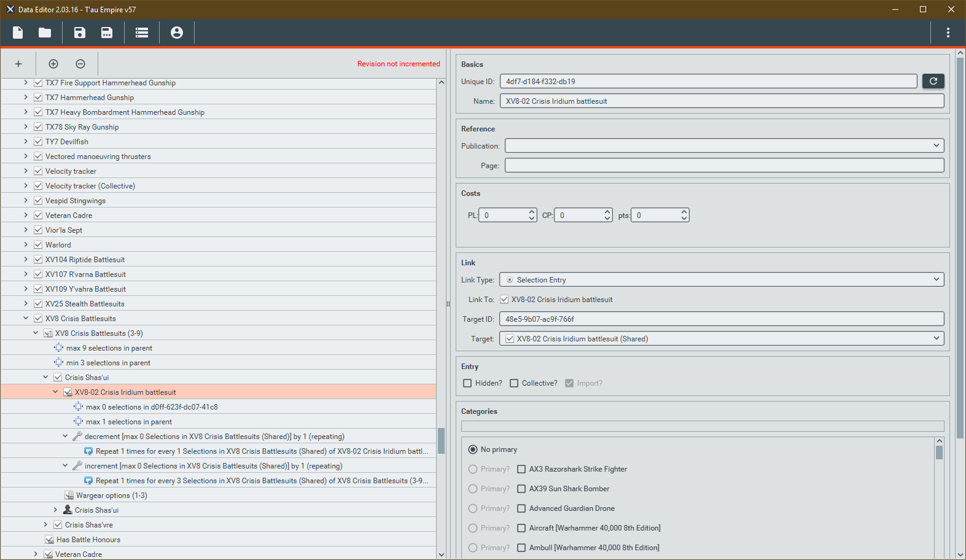
Task: Click the plus add-entry icon
Action: click(x=18, y=64)
